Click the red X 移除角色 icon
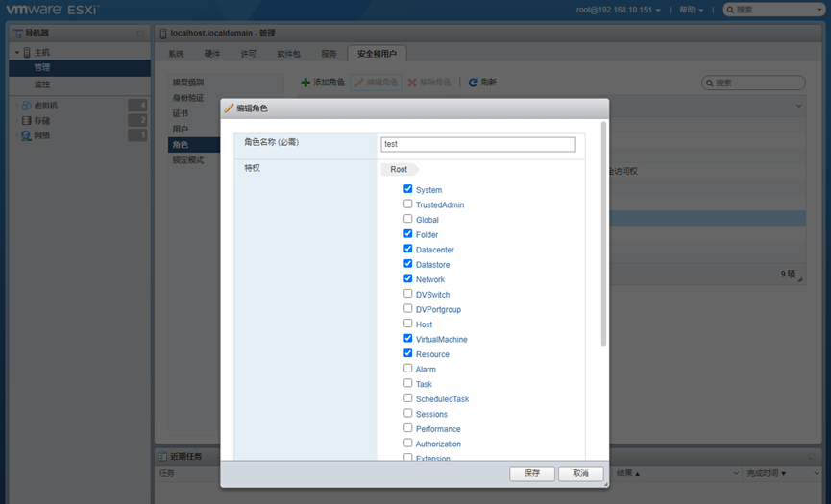The image size is (831, 504). click(412, 83)
